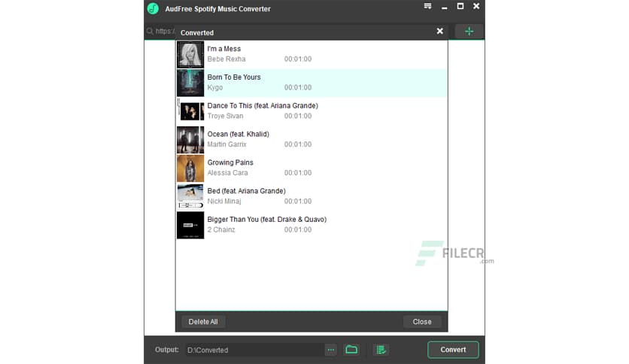This screenshot has width=629, height=364.
Task: Select the Bigger Than You album thumbnail
Action: pos(190,225)
